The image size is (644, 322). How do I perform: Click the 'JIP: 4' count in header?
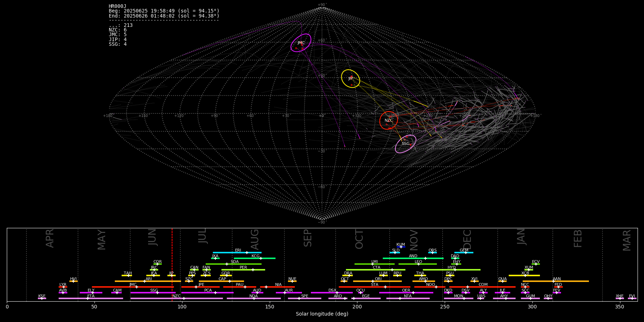pyautogui.click(x=118, y=39)
